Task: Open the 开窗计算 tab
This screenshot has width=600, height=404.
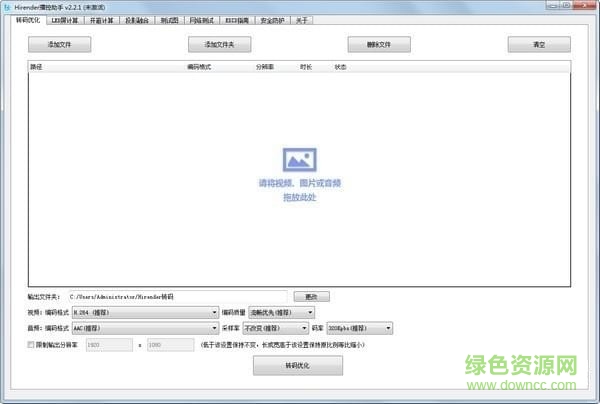Action: (104, 20)
